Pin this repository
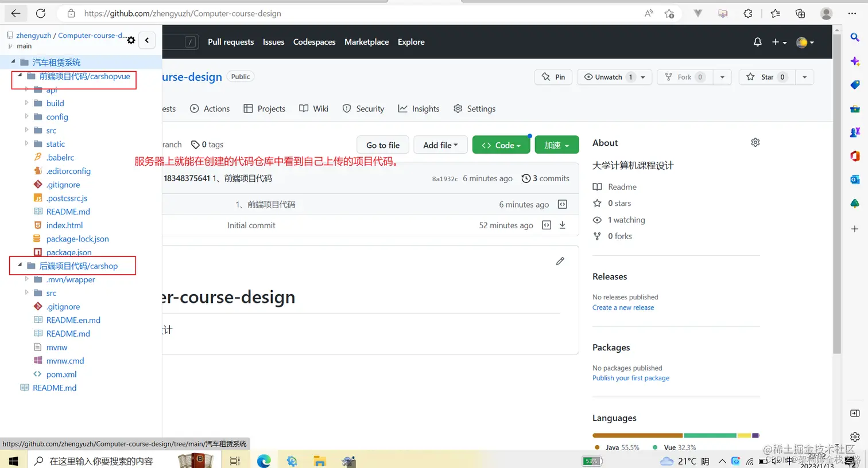 click(x=553, y=77)
